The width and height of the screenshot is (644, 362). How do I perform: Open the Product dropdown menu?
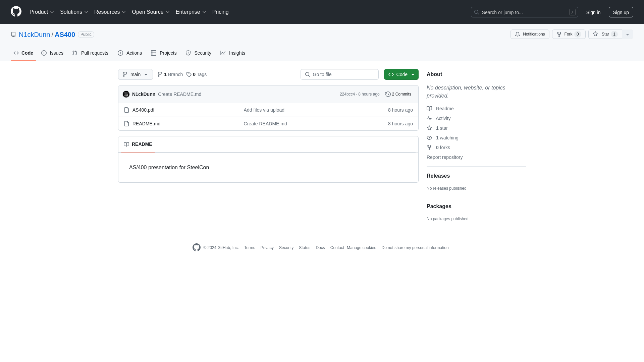coord(42,12)
